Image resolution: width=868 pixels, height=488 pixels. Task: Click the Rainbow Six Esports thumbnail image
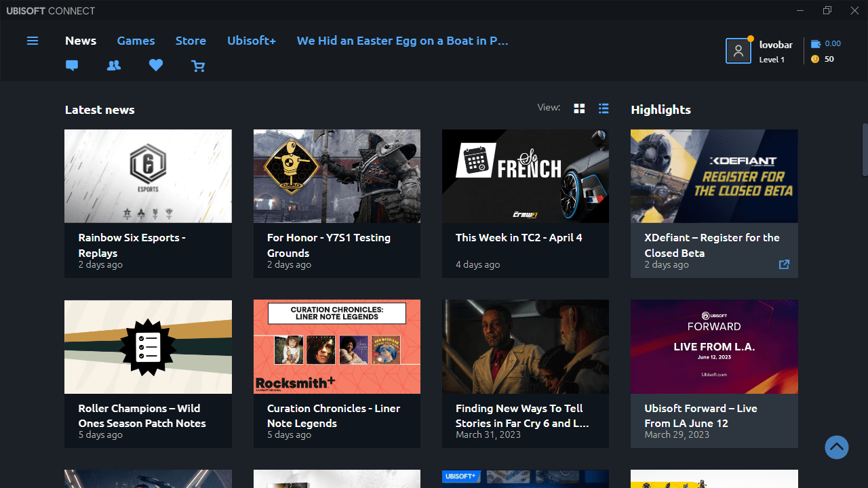[148, 176]
